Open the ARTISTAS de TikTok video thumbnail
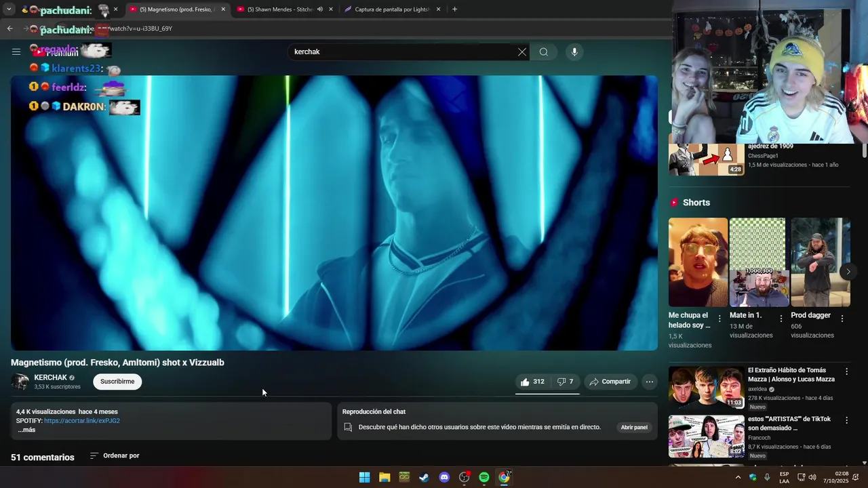Image resolution: width=868 pixels, height=488 pixels. pyautogui.click(x=707, y=436)
